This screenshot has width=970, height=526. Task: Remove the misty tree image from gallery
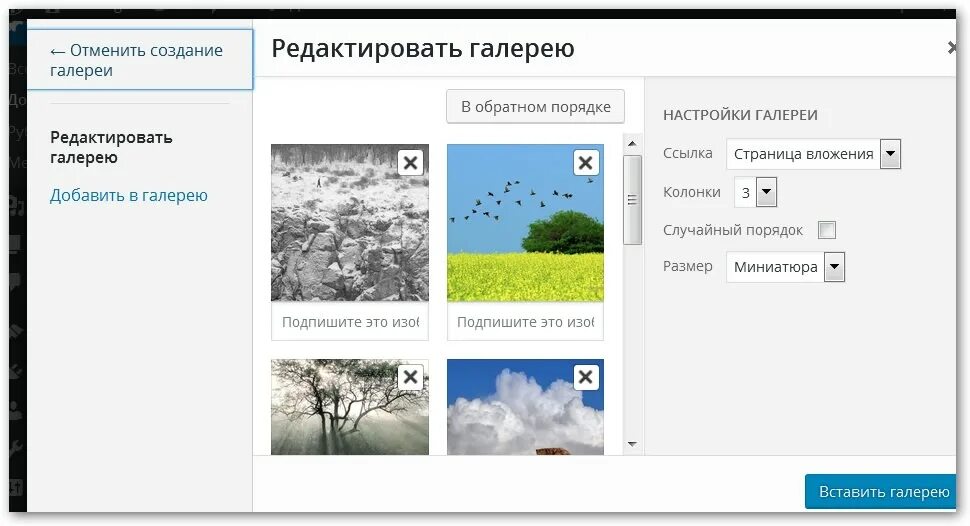pyautogui.click(x=411, y=377)
